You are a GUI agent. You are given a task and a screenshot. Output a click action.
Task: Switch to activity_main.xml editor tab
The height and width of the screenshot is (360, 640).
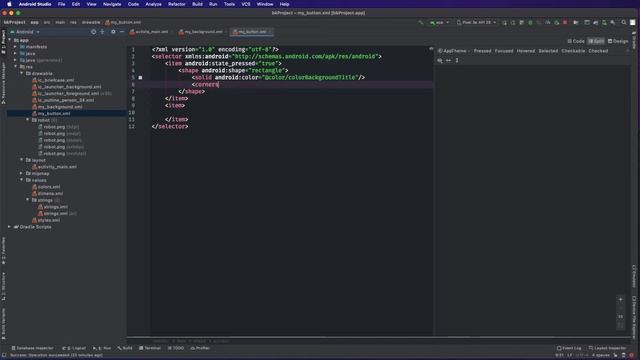(149, 32)
